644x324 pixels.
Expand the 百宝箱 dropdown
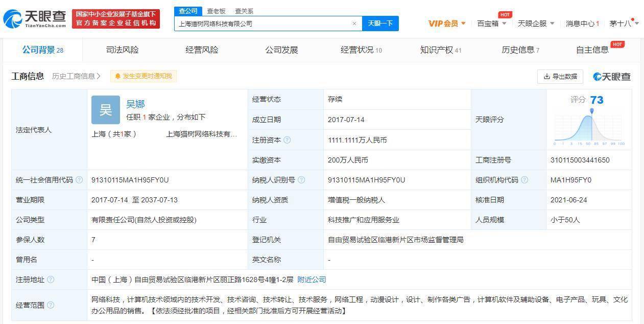tap(492, 24)
